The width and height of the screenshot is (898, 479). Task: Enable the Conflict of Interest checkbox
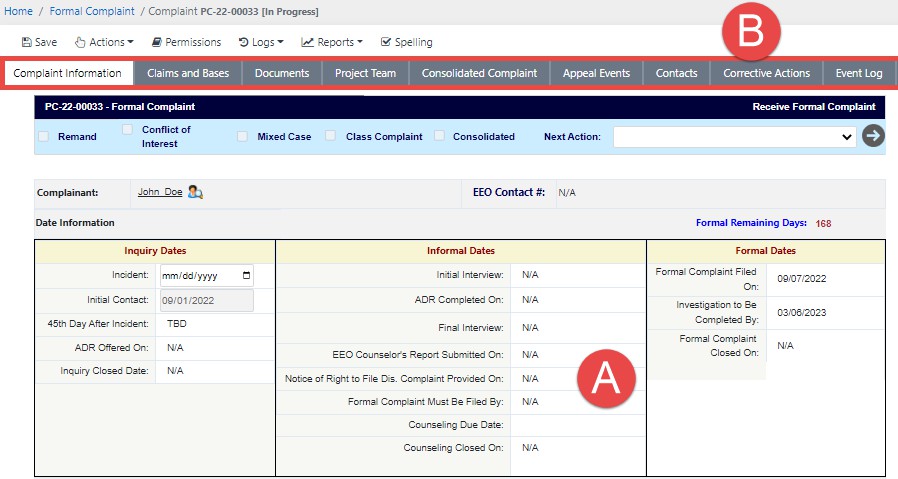(x=127, y=129)
